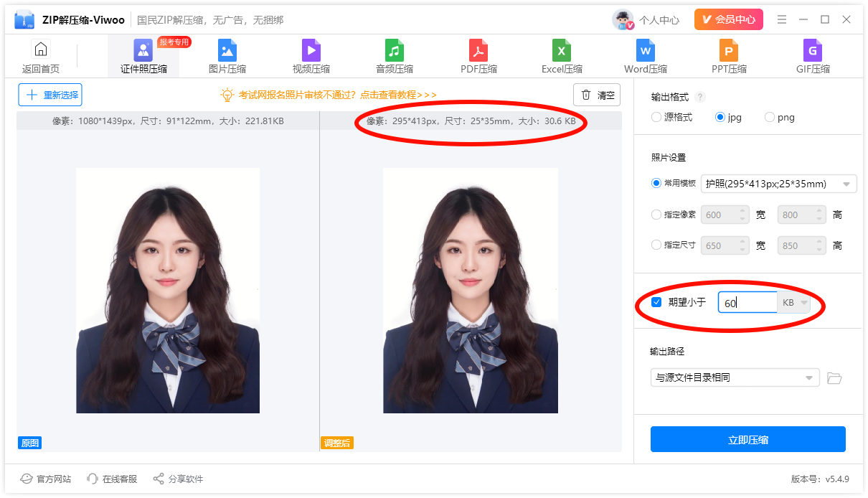This screenshot has height=498, width=868.
Task: Click the adjusted photo preview
Action: pyautogui.click(x=471, y=291)
